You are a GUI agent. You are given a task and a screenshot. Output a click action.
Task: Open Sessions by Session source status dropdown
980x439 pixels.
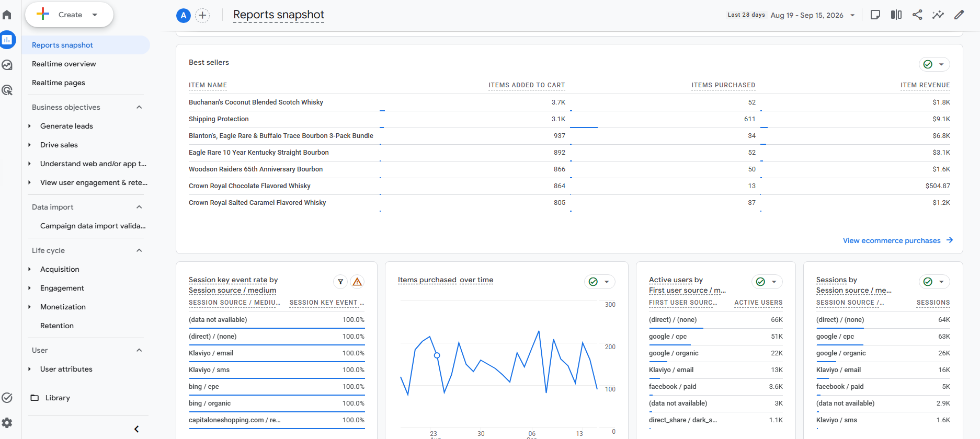935,282
